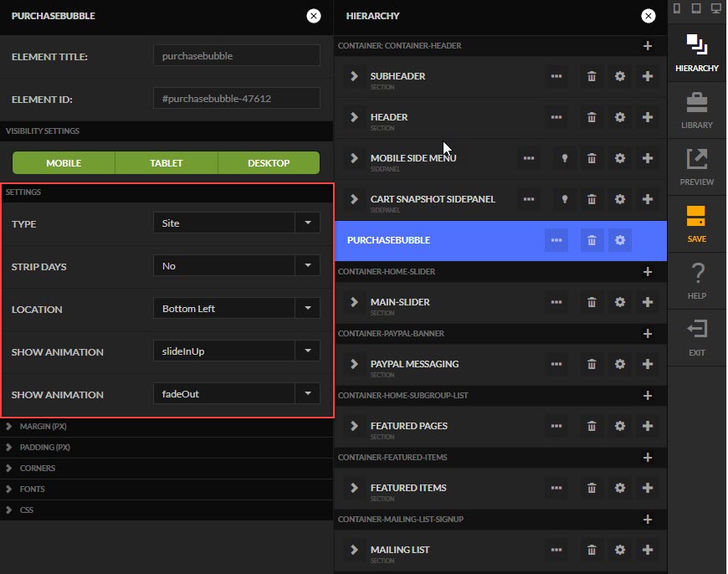The width and height of the screenshot is (728, 574).
Task: Toggle Mobile Side Menu lightbulb visibility
Action: point(565,158)
